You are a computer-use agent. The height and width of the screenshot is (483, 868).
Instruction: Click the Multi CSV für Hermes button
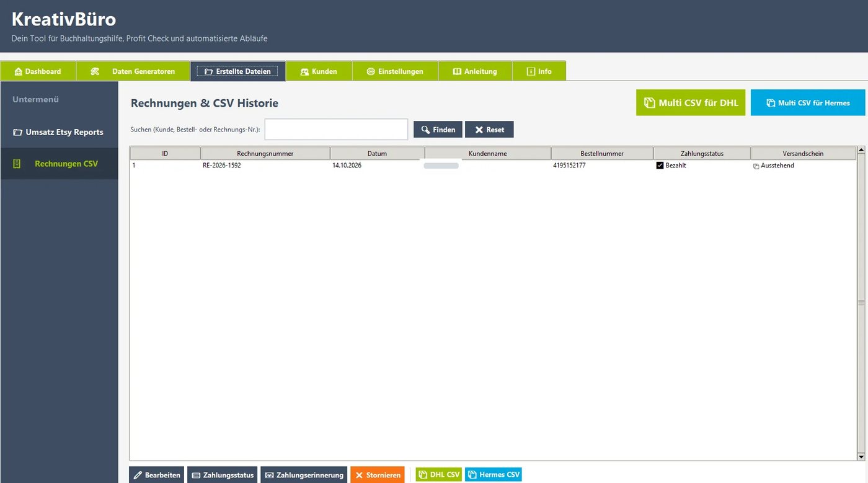pyautogui.click(x=808, y=102)
